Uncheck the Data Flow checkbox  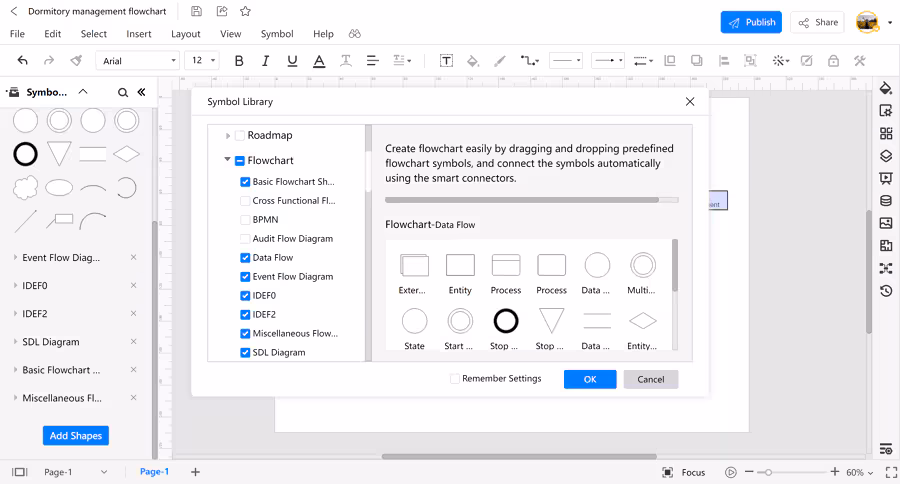coord(245,258)
